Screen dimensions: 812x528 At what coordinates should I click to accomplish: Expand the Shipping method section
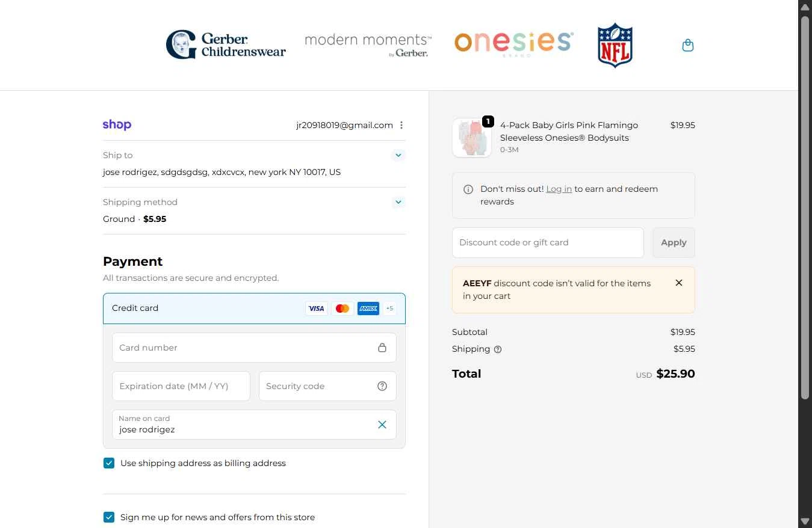pyautogui.click(x=398, y=202)
